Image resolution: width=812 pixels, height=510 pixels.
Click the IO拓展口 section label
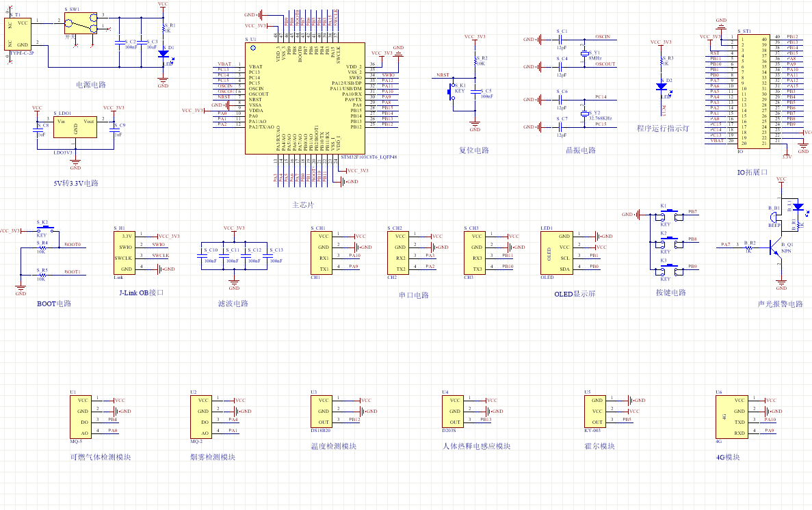pyautogui.click(x=752, y=172)
